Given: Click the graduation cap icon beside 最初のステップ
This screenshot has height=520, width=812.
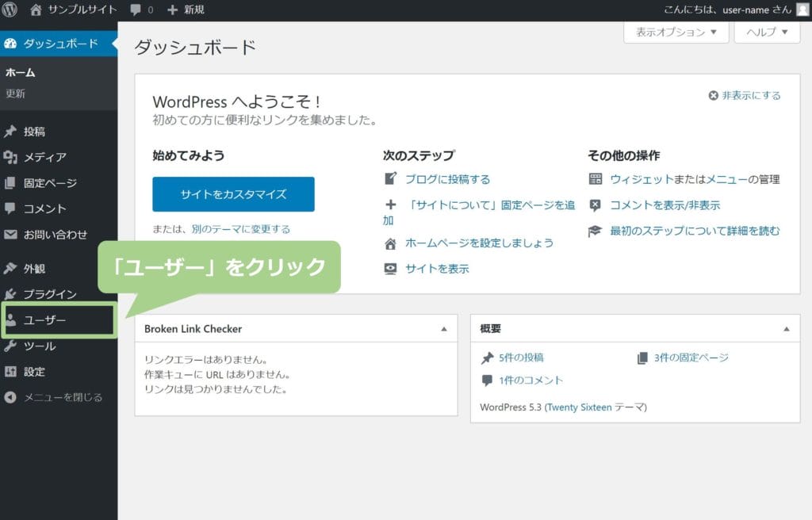Looking at the screenshot, I should [595, 231].
